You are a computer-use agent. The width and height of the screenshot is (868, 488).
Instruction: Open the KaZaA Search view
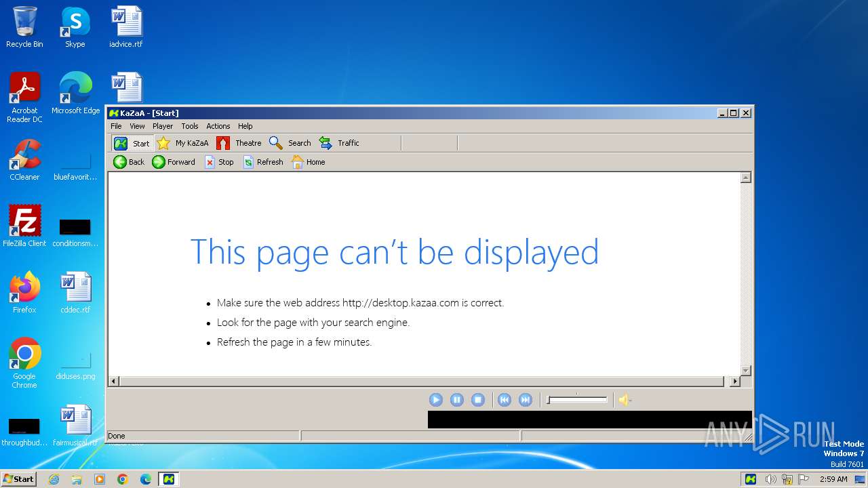[290, 143]
